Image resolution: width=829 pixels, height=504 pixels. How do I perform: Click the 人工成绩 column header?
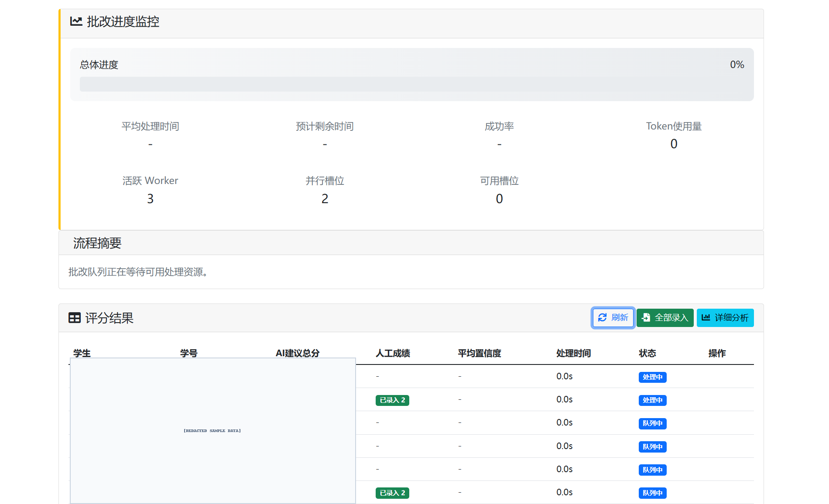click(393, 353)
